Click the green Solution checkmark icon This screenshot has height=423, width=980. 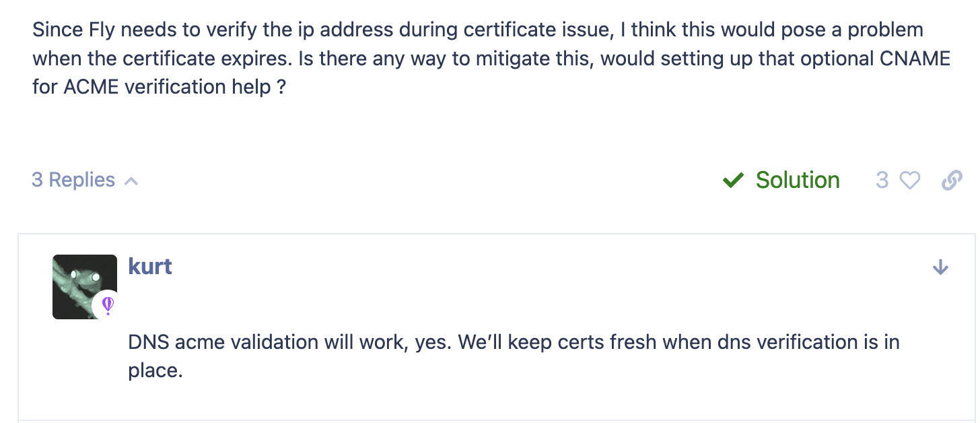pos(733,181)
